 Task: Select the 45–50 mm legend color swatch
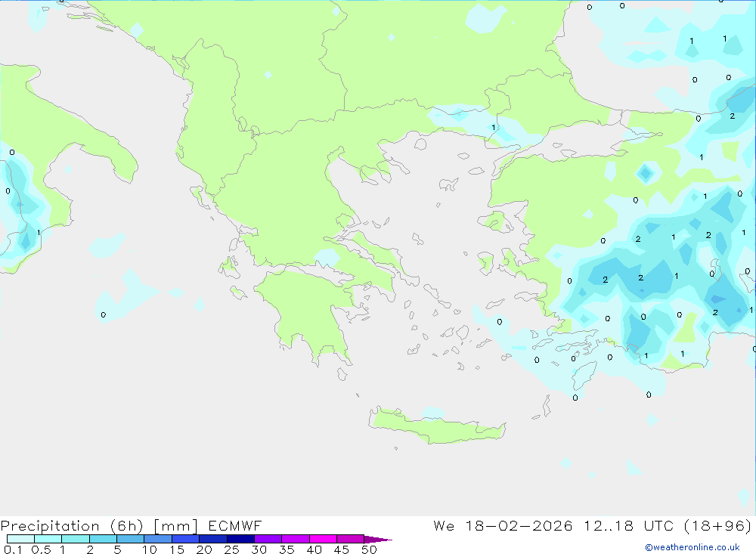coord(351,539)
